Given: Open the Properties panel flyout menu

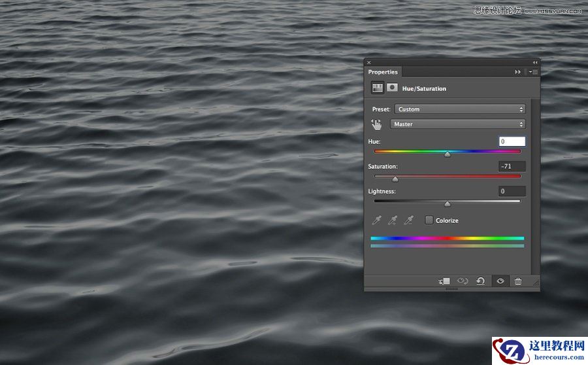Looking at the screenshot, I should (x=533, y=72).
